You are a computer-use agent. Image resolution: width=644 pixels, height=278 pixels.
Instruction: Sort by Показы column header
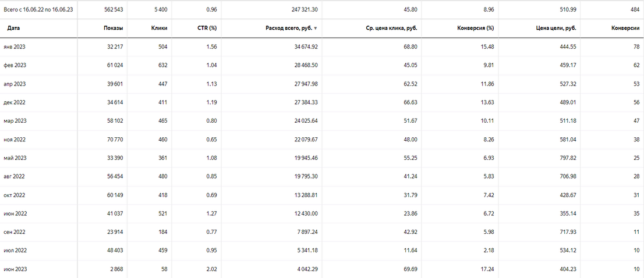(114, 28)
